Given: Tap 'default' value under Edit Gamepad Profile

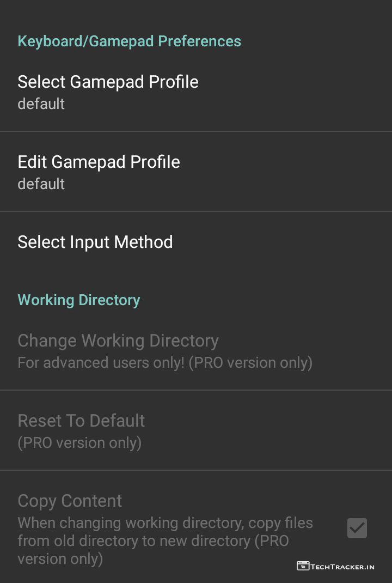Looking at the screenshot, I should coord(41,184).
